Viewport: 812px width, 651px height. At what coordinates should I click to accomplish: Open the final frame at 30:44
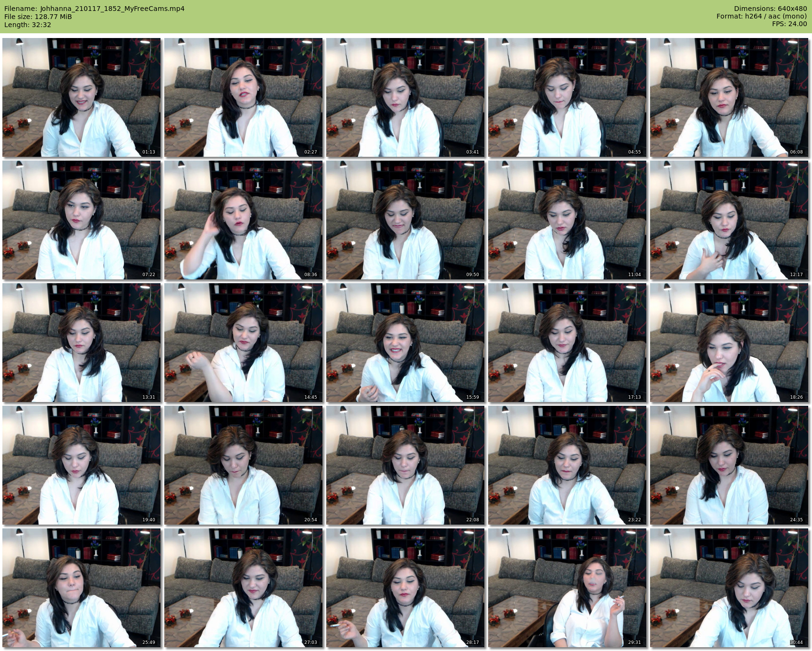729,588
